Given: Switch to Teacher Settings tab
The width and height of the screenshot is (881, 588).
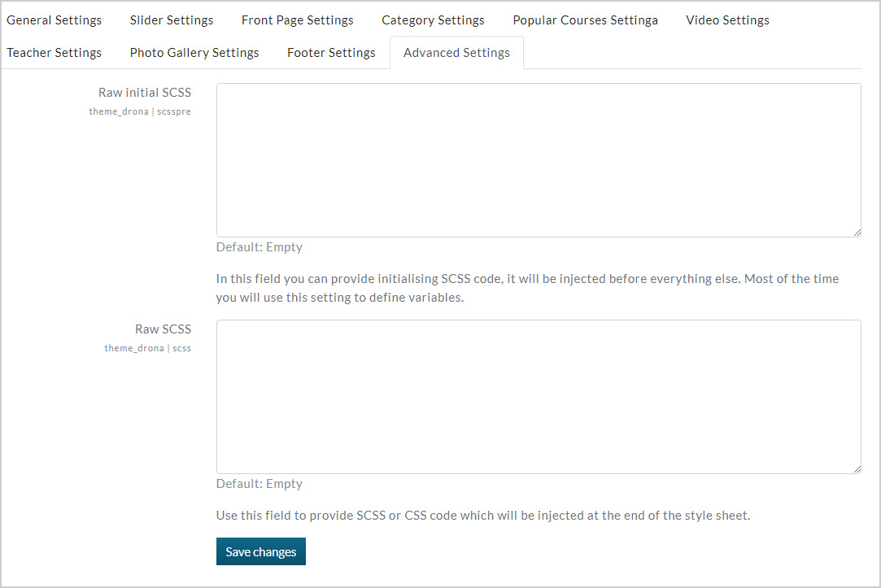Looking at the screenshot, I should (54, 53).
